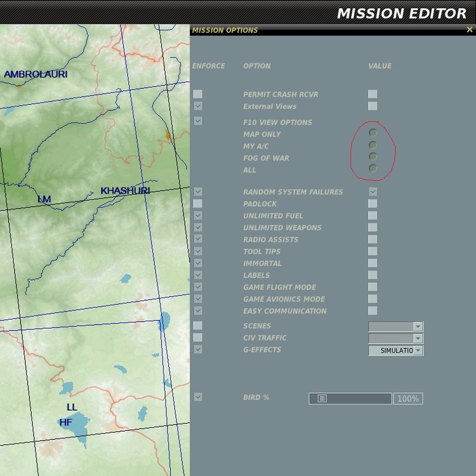Open the Civ Traffic dropdown
476x476 pixels.
pyautogui.click(x=395, y=338)
